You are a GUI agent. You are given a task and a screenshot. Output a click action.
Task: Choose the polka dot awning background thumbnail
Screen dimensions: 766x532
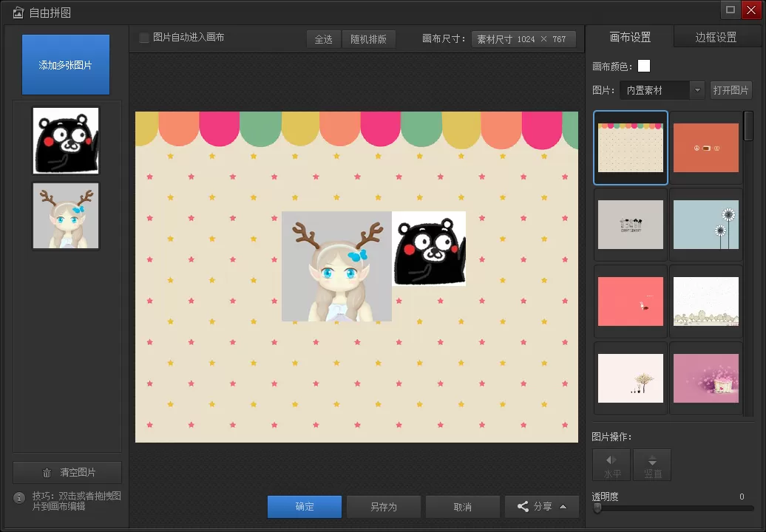click(x=631, y=148)
